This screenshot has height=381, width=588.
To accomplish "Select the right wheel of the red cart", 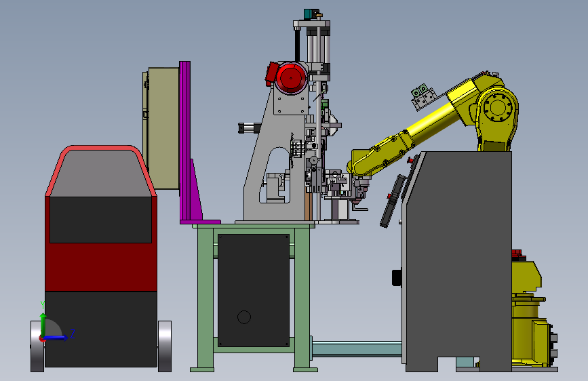I will click(165, 346).
